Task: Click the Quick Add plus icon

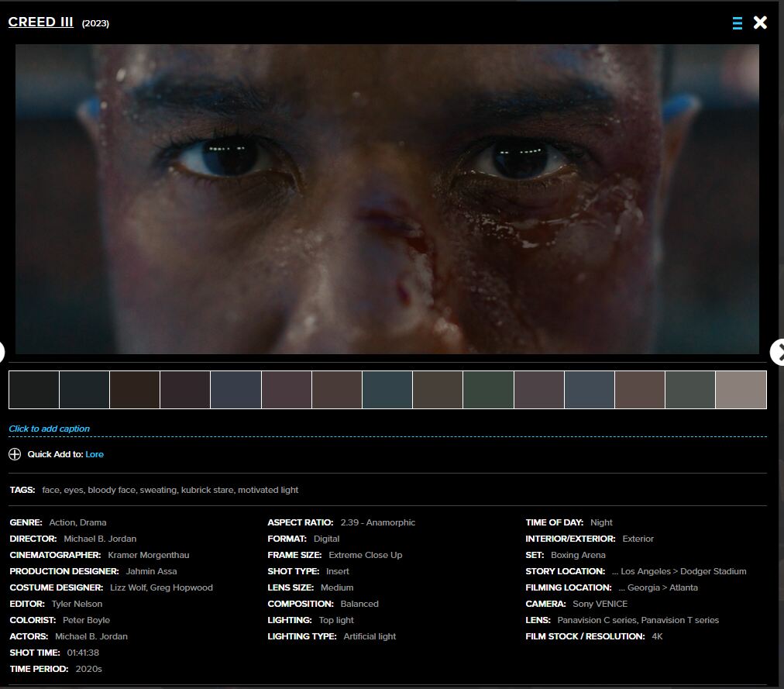Action: (x=15, y=454)
